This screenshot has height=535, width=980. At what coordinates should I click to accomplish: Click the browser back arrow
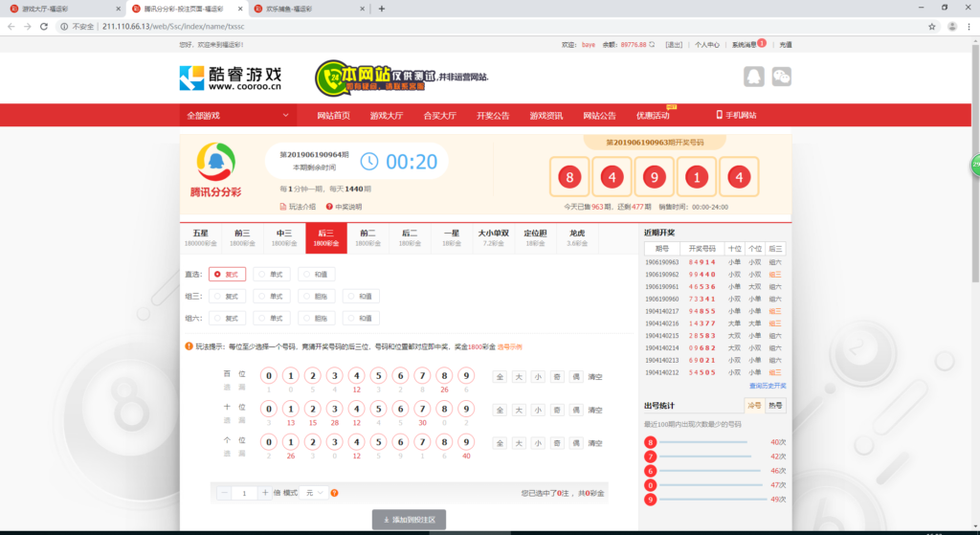11,26
